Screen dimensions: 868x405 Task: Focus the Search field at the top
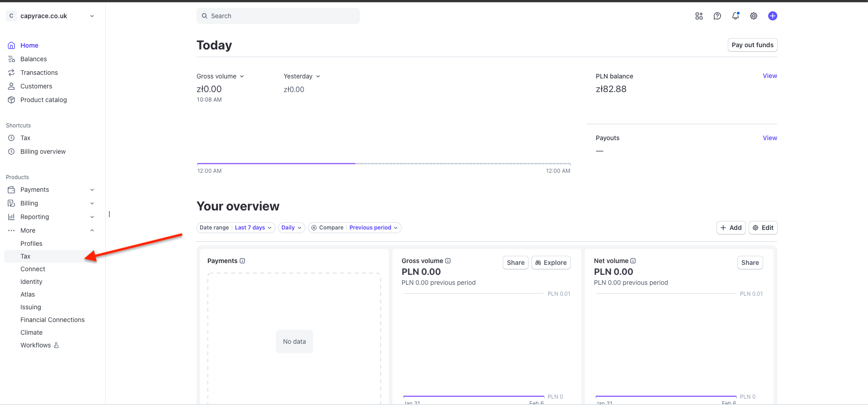(278, 16)
